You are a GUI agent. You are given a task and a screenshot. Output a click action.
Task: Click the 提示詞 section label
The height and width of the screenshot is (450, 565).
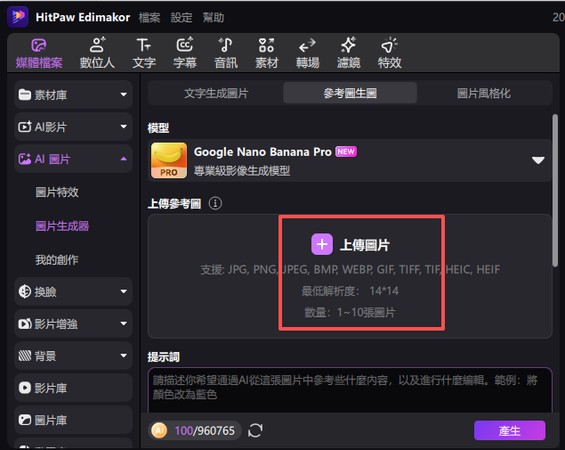pyautogui.click(x=164, y=357)
